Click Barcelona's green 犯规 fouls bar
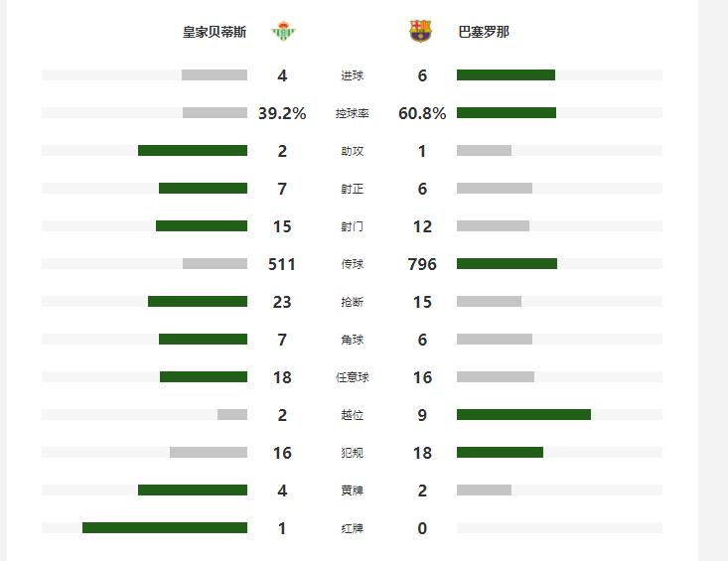This screenshot has height=561, width=728. click(500, 453)
